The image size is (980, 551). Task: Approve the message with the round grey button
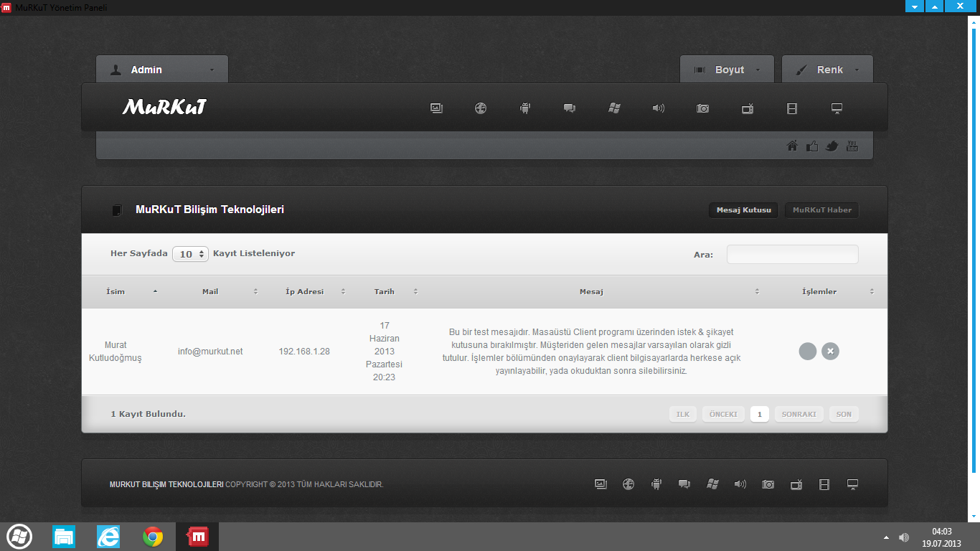click(808, 351)
